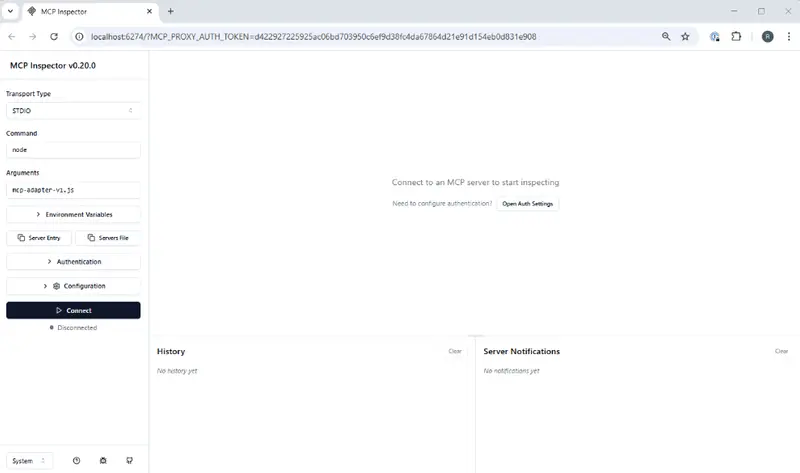This screenshot has width=800, height=473.
Task: Click the Command input field containing node
Action: click(x=73, y=150)
